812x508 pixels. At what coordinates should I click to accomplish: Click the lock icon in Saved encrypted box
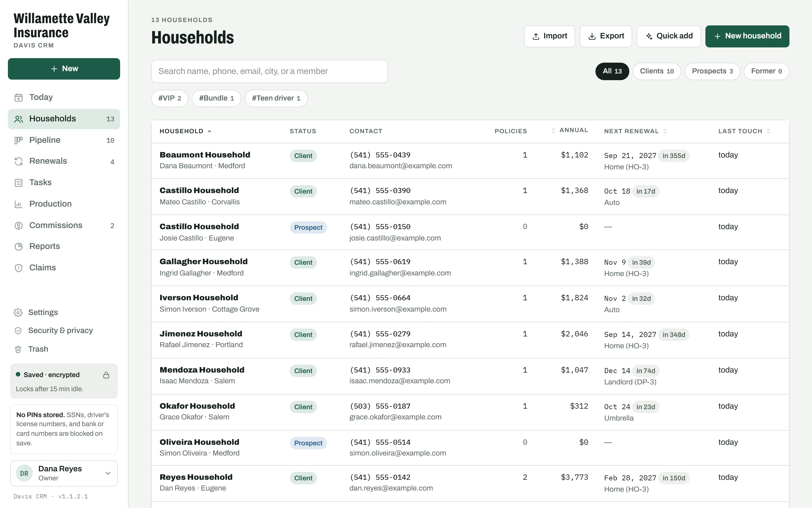[106, 375]
